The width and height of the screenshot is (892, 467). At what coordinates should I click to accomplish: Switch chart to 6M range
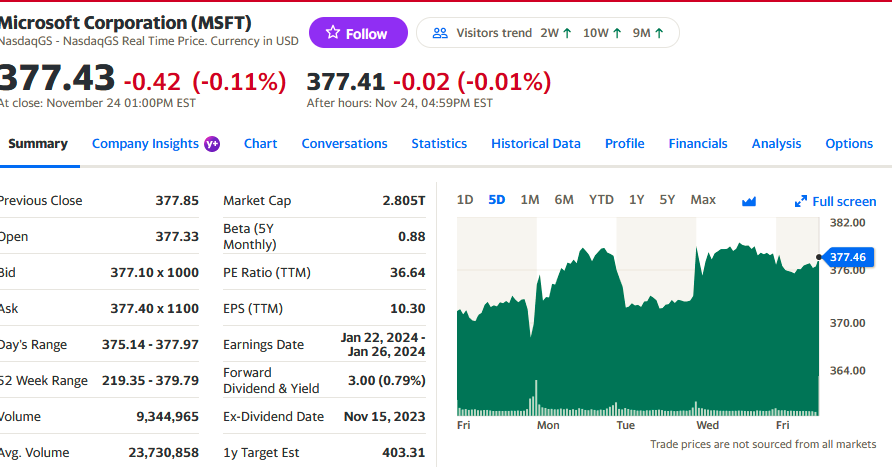click(564, 200)
